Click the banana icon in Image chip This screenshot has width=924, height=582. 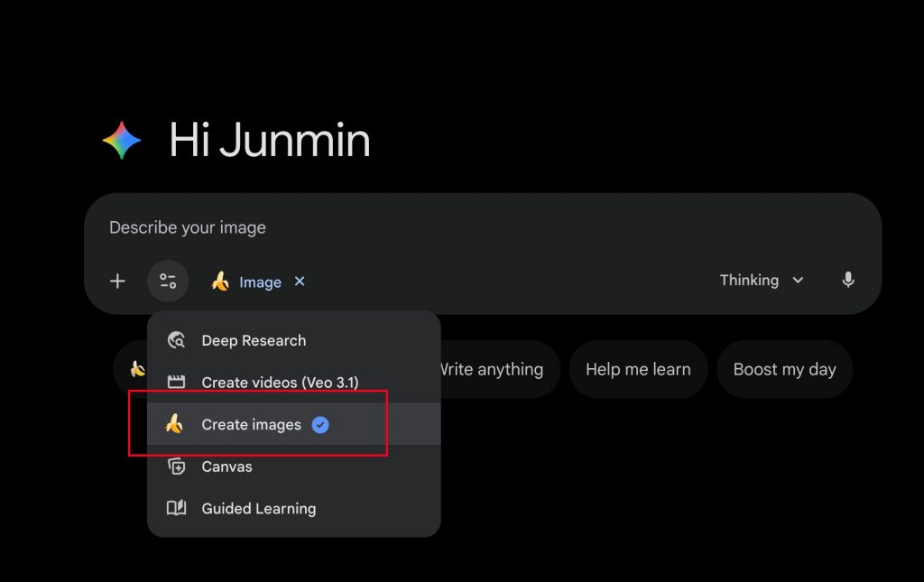(220, 282)
